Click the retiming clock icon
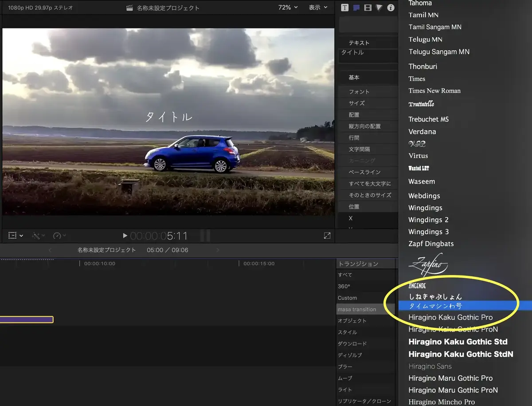Viewport: 532px width, 406px height. click(56, 235)
